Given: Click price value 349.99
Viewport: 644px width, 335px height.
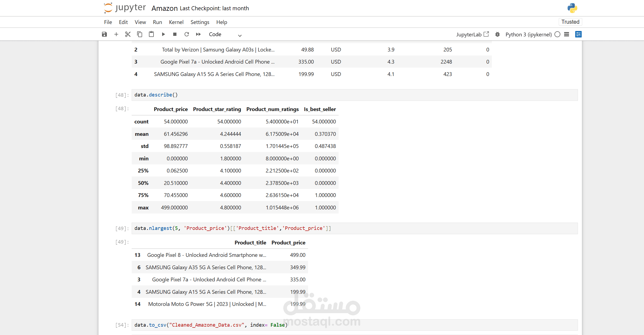Looking at the screenshot, I should 298,267.
